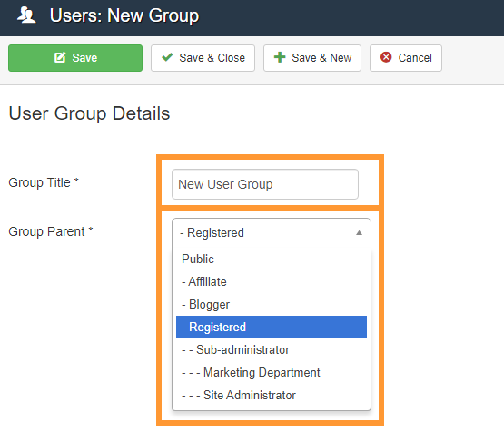Focus the Group Title input field
504x431 pixels.
tap(265, 184)
